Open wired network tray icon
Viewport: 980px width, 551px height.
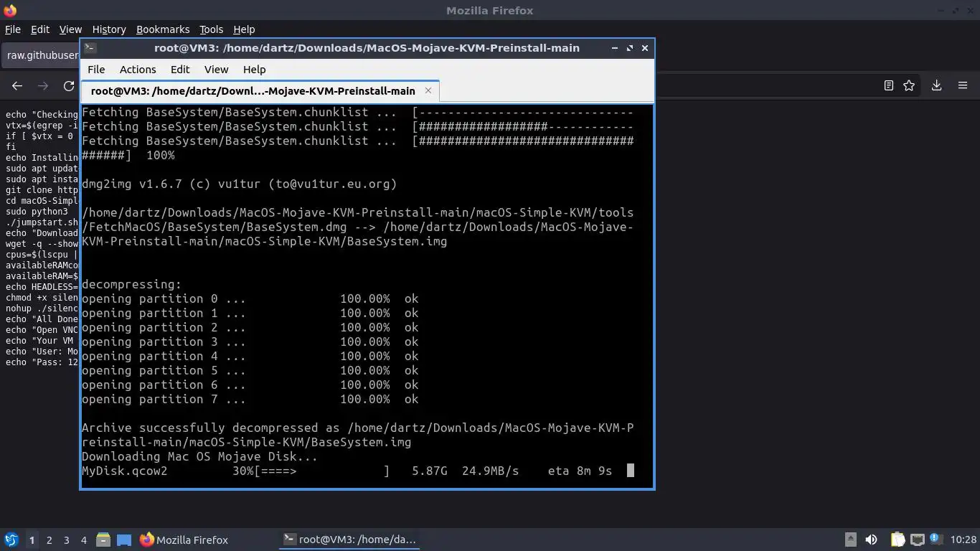(x=917, y=540)
